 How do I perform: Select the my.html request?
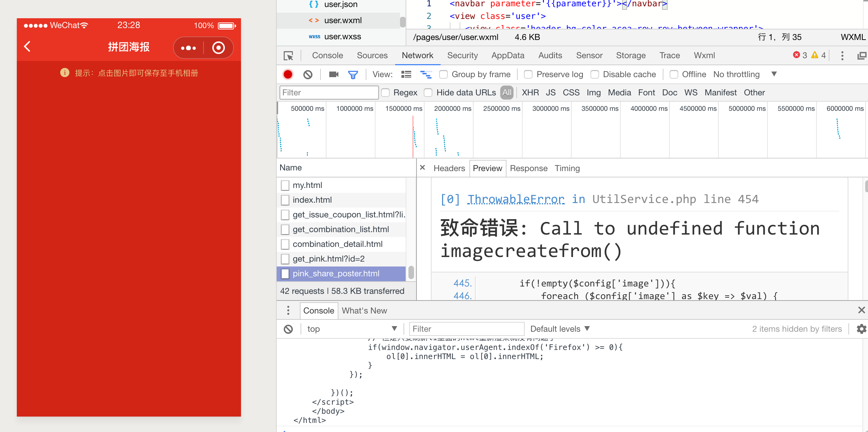pos(341,185)
